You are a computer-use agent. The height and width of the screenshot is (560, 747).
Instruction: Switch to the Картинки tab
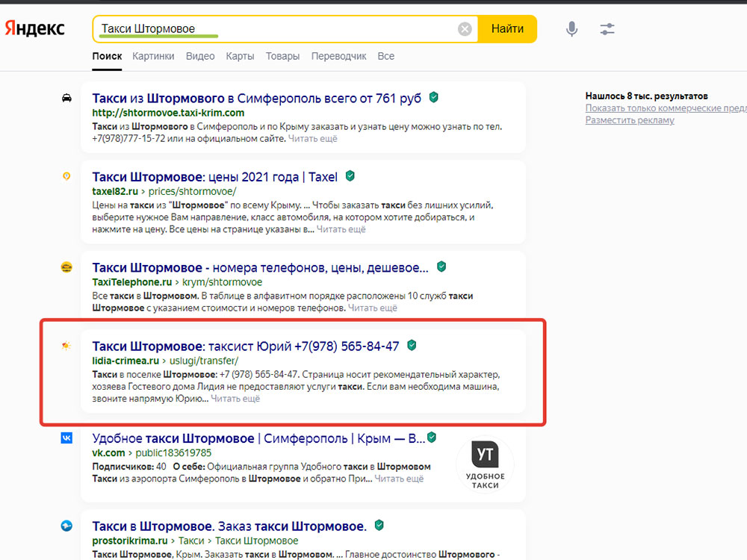tap(153, 56)
